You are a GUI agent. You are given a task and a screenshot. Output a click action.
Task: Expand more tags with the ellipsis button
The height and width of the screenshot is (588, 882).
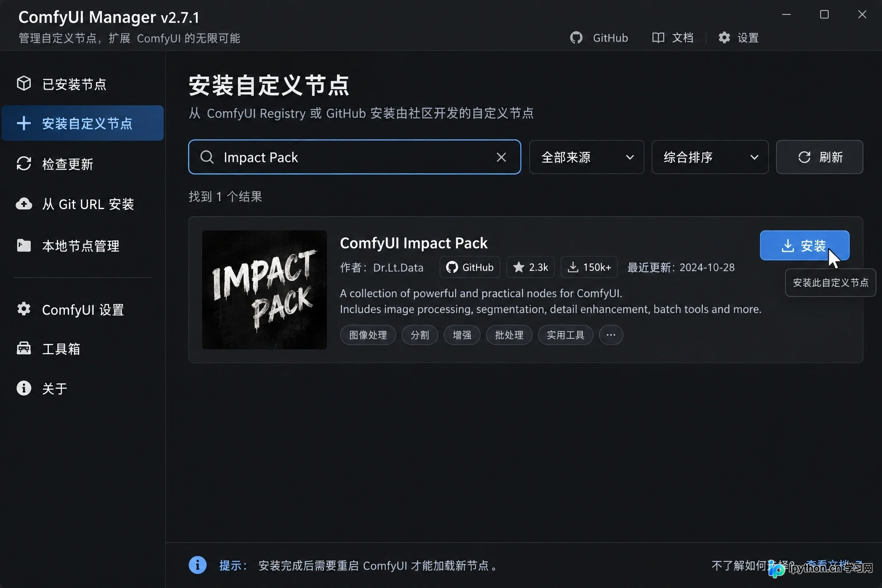click(x=611, y=335)
